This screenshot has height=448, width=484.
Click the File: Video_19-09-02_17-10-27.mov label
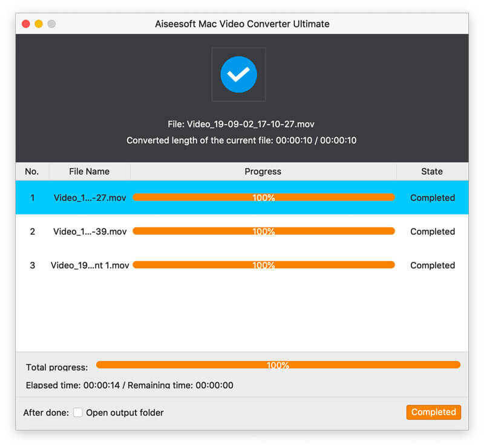[x=241, y=124]
